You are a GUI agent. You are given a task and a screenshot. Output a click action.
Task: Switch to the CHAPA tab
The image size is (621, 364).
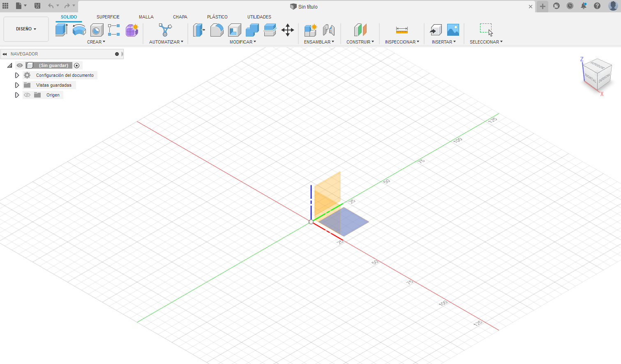(x=180, y=17)
